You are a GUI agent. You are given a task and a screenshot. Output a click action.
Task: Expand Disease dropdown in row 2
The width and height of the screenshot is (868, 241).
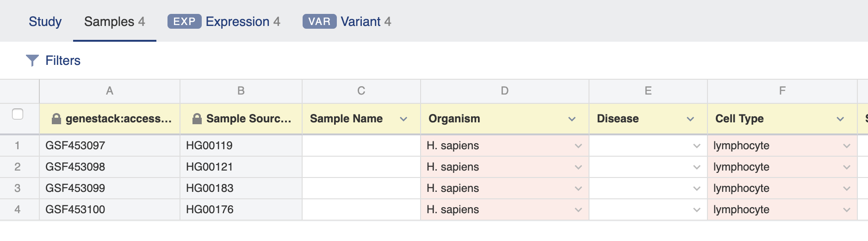[697, 167]
